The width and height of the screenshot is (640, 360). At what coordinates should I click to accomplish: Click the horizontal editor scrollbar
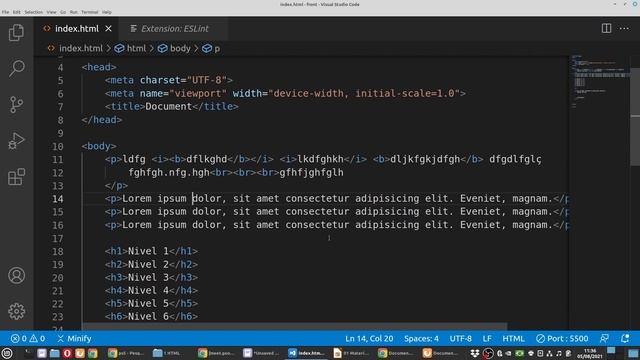coord(294,327)
